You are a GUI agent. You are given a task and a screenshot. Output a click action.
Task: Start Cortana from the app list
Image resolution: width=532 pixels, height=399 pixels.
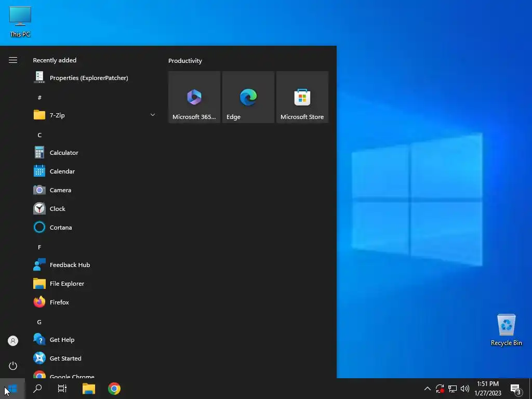[95, 228]
